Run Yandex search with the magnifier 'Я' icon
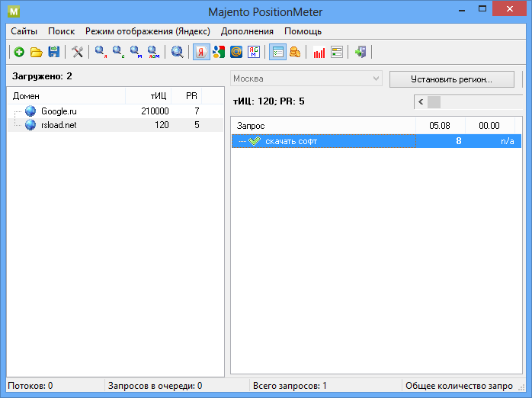Image resolution: width=532 pixels, height=398 pixels. 101,52
